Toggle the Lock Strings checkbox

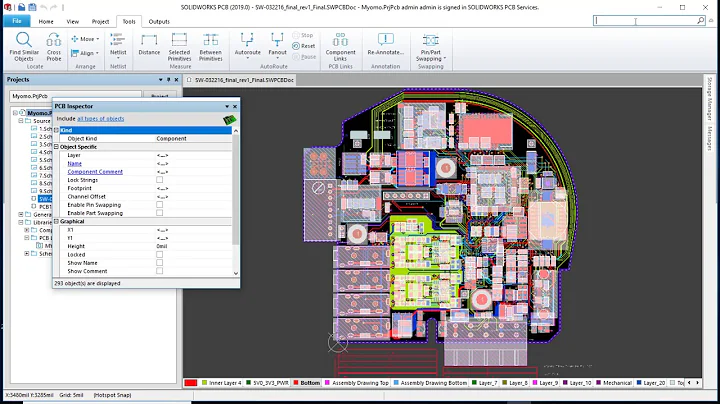(x=159, y=180)
